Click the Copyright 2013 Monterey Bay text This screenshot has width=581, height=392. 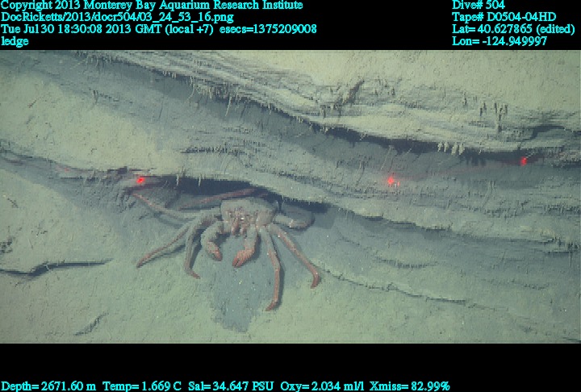(152, 5)
